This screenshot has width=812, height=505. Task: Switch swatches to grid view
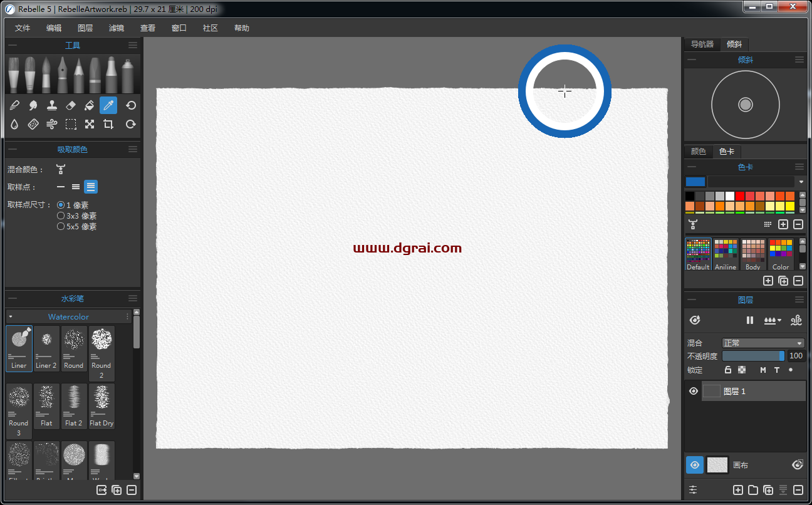pyautogui.click(x=768, y=224)
